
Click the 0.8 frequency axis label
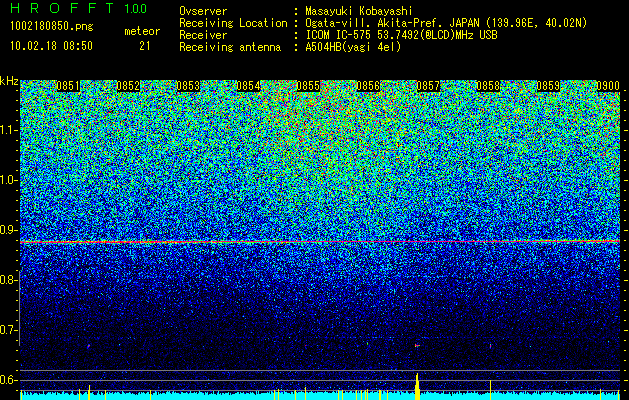(8, 280)
